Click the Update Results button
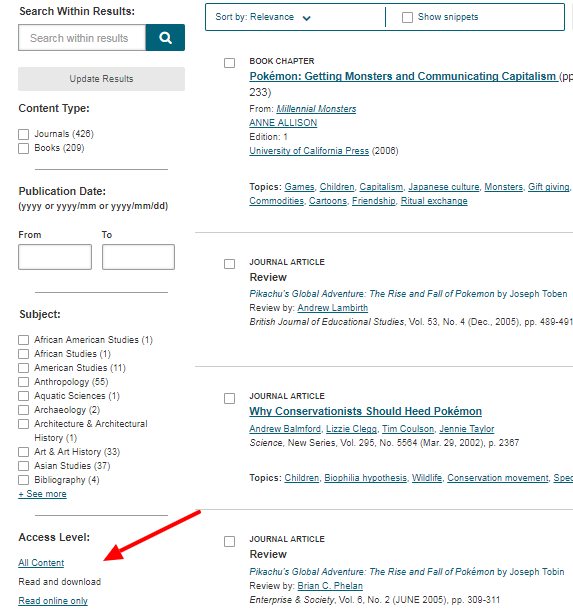 pos(101,79)
